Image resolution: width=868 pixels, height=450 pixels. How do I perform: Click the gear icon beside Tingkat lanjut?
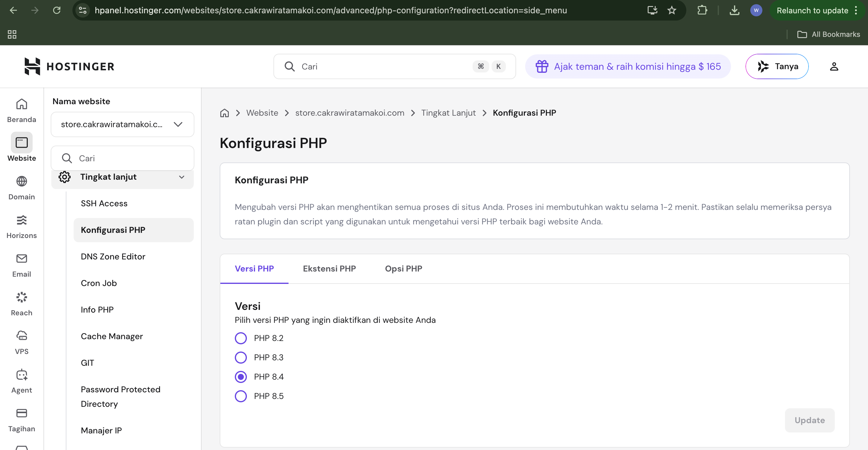[64, 177]
